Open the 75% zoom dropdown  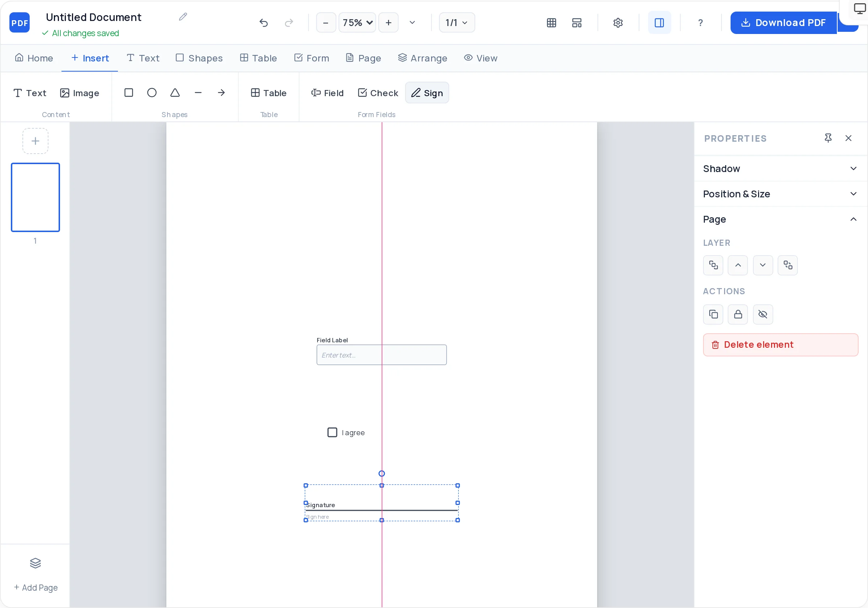click(x=357, y=23)
